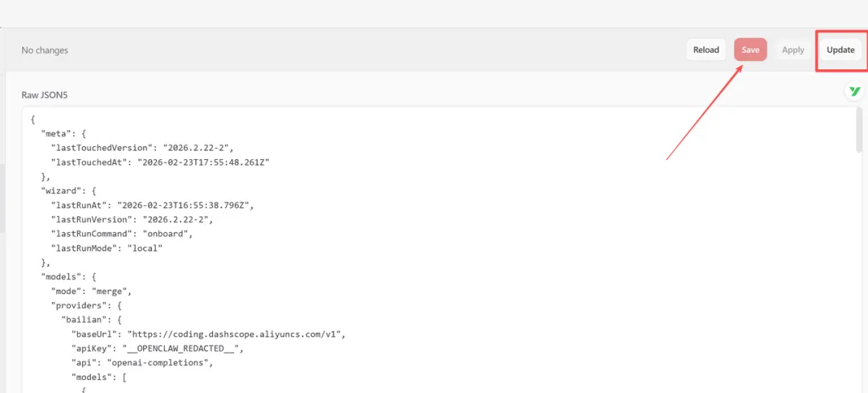Click the "wizard" key in the editor

pos(60,190)
